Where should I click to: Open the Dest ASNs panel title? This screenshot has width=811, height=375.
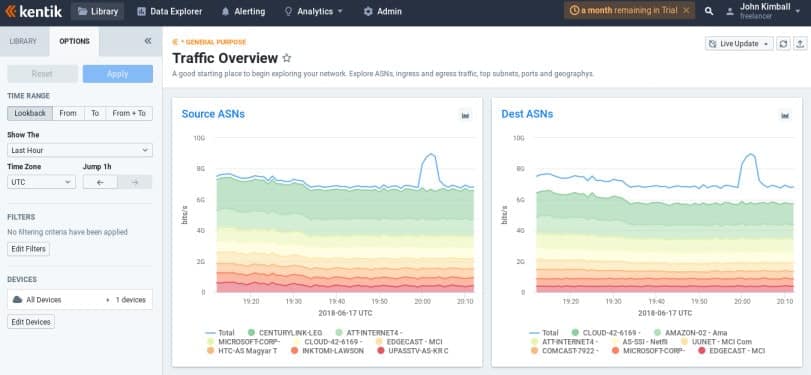(x=527, y=114)
